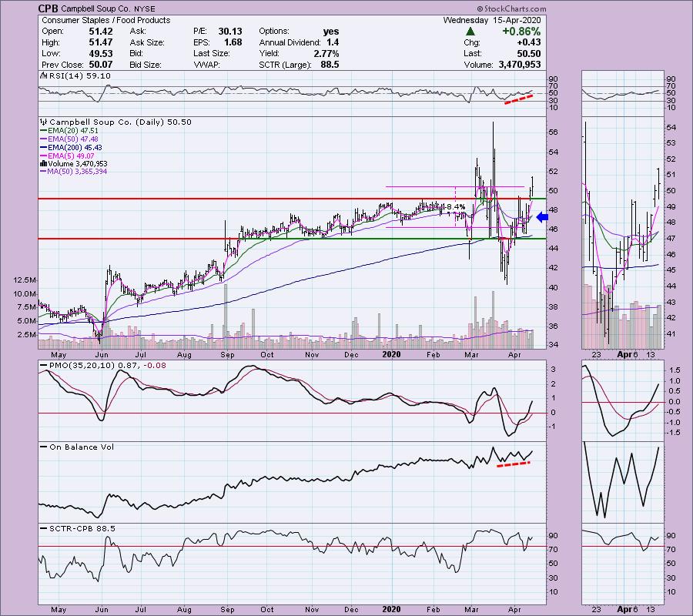This screenshot has height=616, width=693.
Task: Click the Consumer Staples / Food Products label
Action: (x=106, y=20)
